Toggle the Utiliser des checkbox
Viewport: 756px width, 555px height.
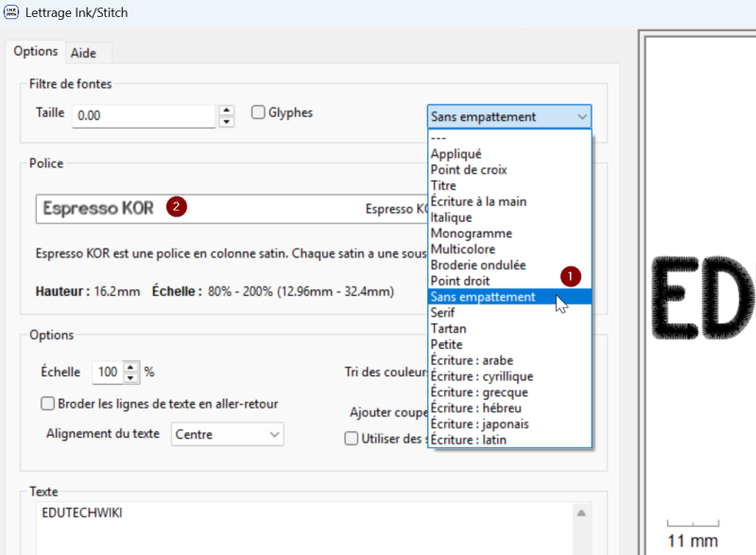pyautogui.click(x=352, y=439)
